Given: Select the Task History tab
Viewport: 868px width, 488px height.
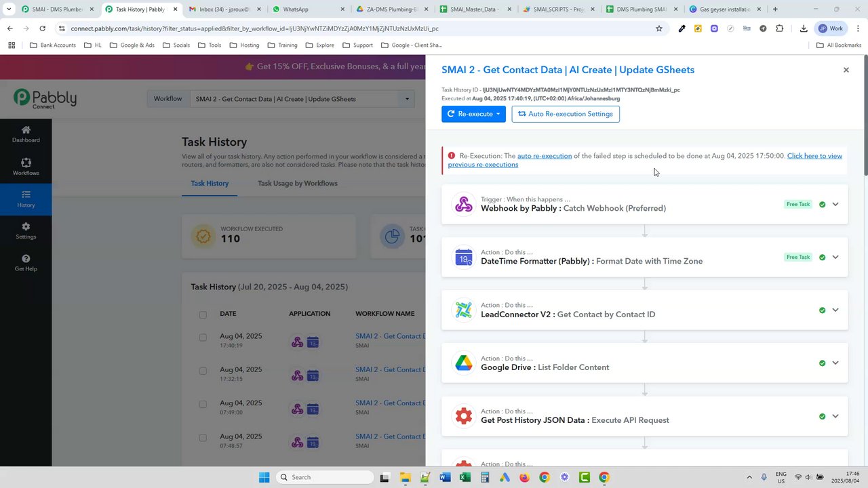Looking at the screenshot, I should click(210, 183).
